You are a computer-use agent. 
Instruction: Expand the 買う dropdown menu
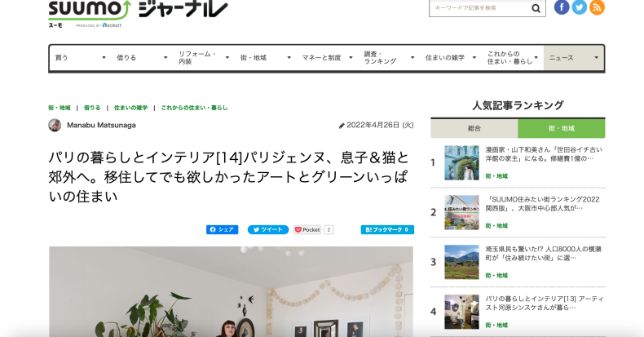coord(81,58)
